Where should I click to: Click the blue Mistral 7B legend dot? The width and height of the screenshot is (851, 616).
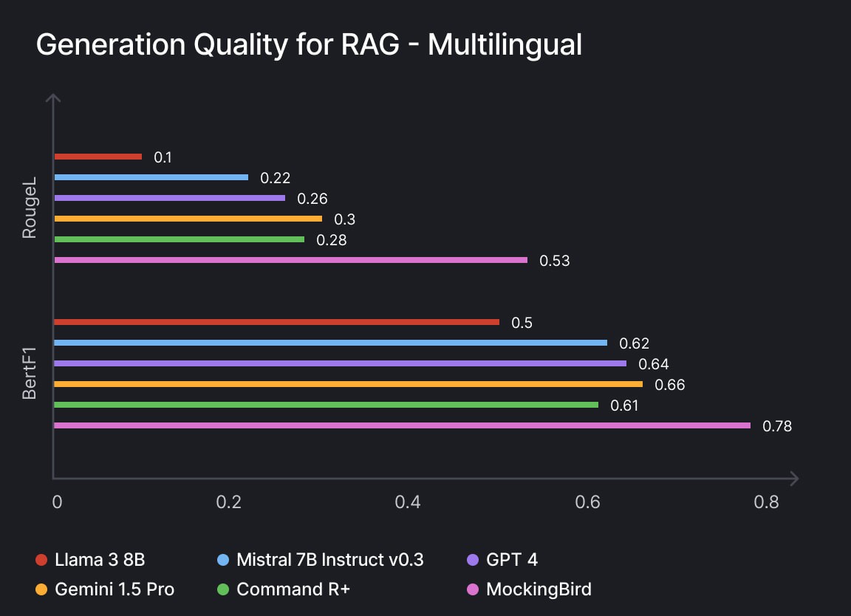(x=223, y=560)
